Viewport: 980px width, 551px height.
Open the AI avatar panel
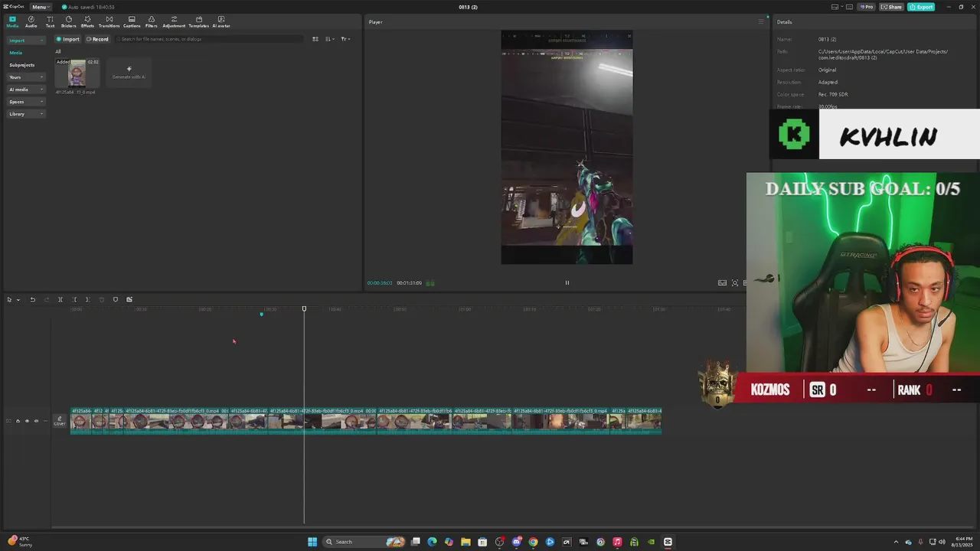click(x=221, y=21)
